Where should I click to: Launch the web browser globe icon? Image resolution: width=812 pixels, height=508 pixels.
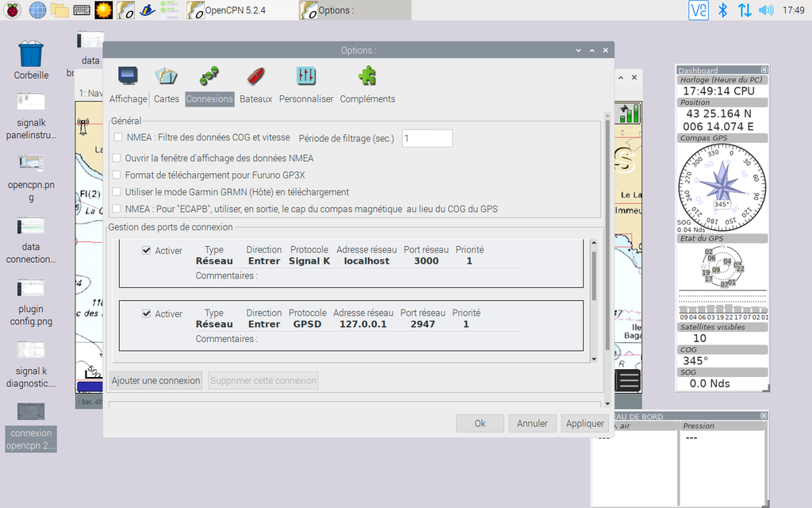(37, 10)
